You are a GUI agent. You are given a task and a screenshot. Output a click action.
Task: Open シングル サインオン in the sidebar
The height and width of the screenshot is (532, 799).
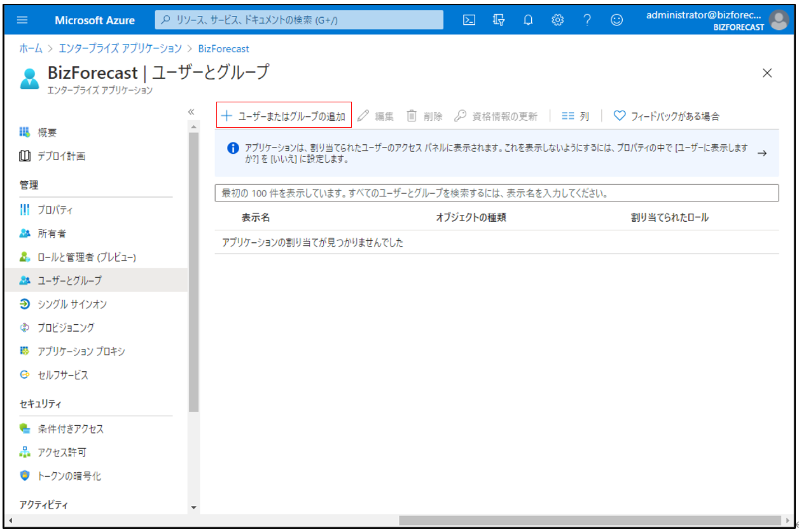72,304
